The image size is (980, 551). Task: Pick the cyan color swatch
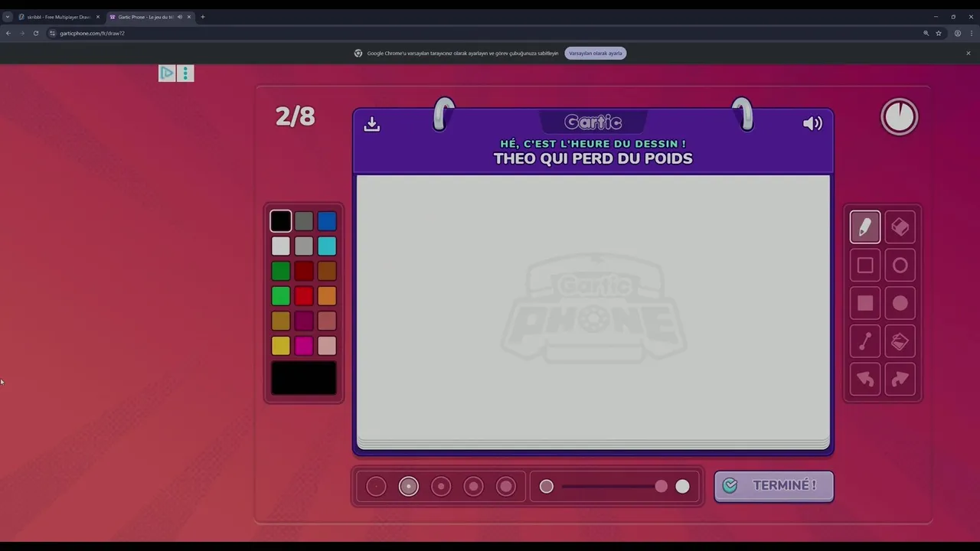point(327,246)
